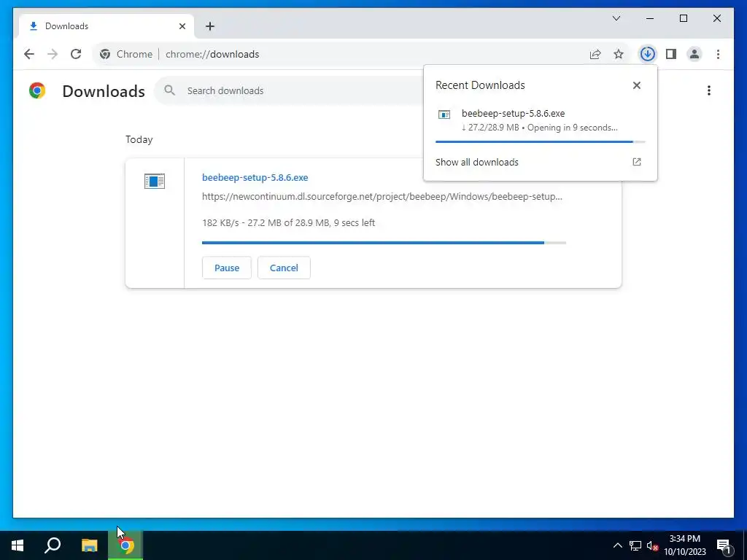The image size is (747, 560).
Task: Open the Windows Start menu
Action: click(18, 545)
